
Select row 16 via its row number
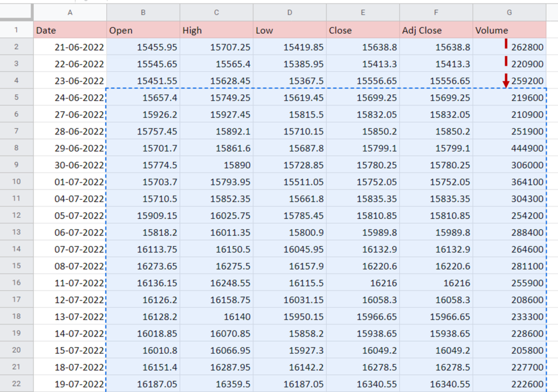[16, 283]
